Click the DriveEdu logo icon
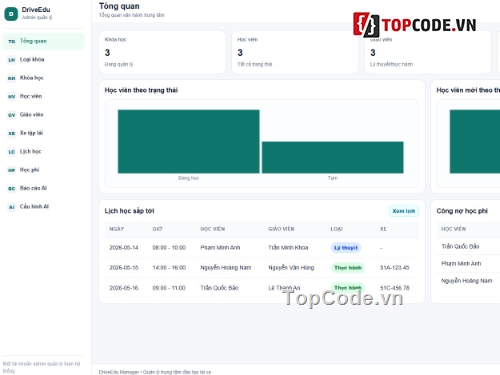Viewport: 500px width, 375px height. [x=11, y=14]
